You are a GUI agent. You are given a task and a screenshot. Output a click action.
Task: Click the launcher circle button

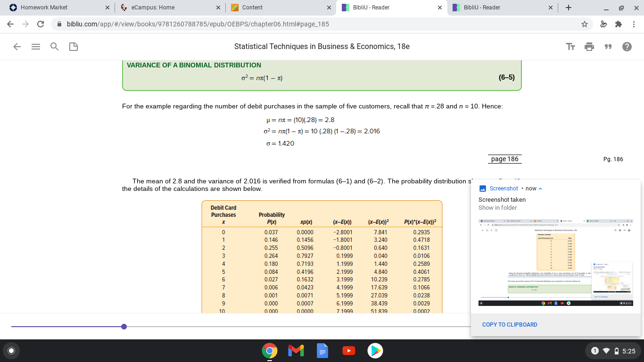[11, 351]
